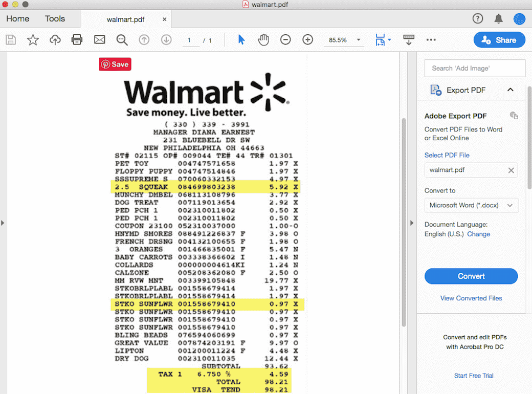532x394 pixels.
Task: Bookmark the file with the star icon
Action: (33, 40)
